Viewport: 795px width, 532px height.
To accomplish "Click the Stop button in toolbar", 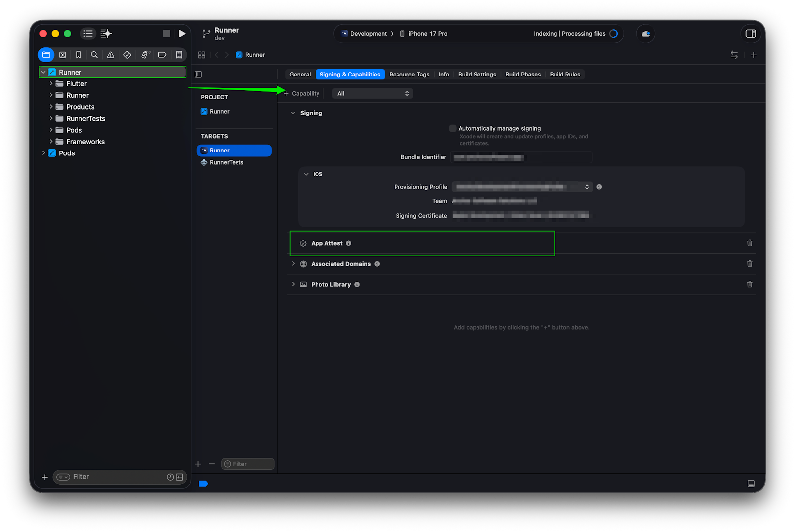I will tap(167, 34).
